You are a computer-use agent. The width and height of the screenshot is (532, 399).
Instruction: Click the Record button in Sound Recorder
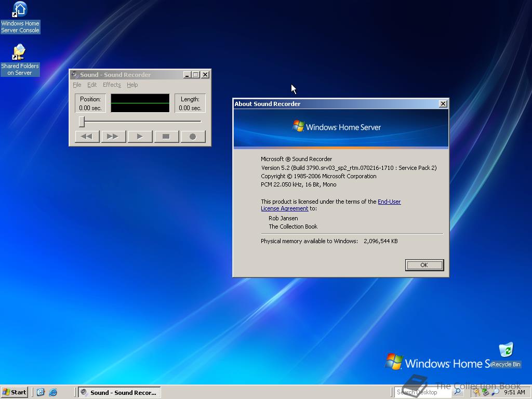(193, 137)
